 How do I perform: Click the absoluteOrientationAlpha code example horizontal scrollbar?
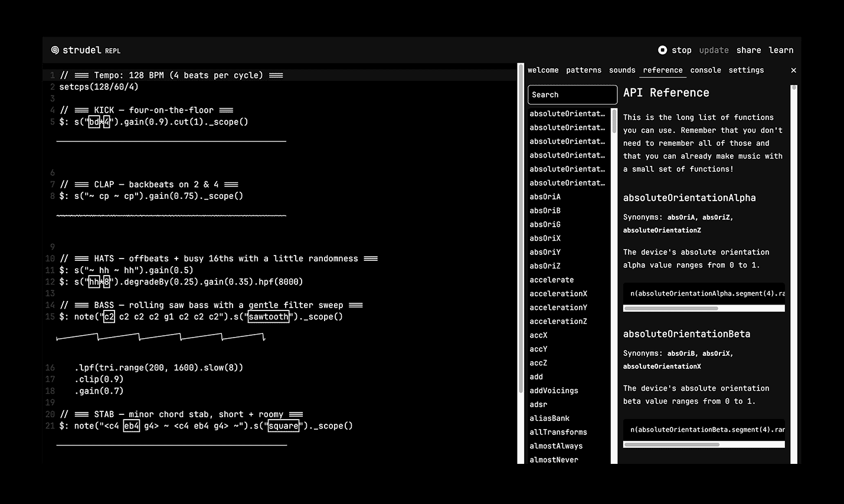670,308
